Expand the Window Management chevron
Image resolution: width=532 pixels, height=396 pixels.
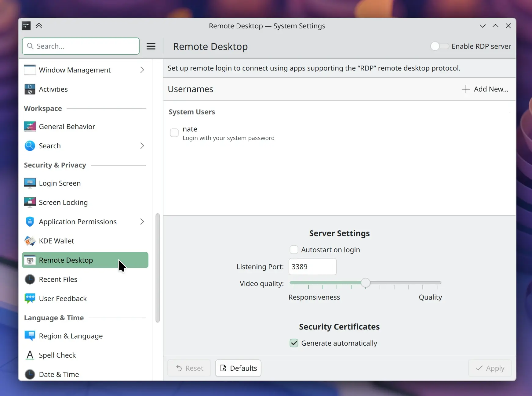pyautogui.click(x=142, y=70)
